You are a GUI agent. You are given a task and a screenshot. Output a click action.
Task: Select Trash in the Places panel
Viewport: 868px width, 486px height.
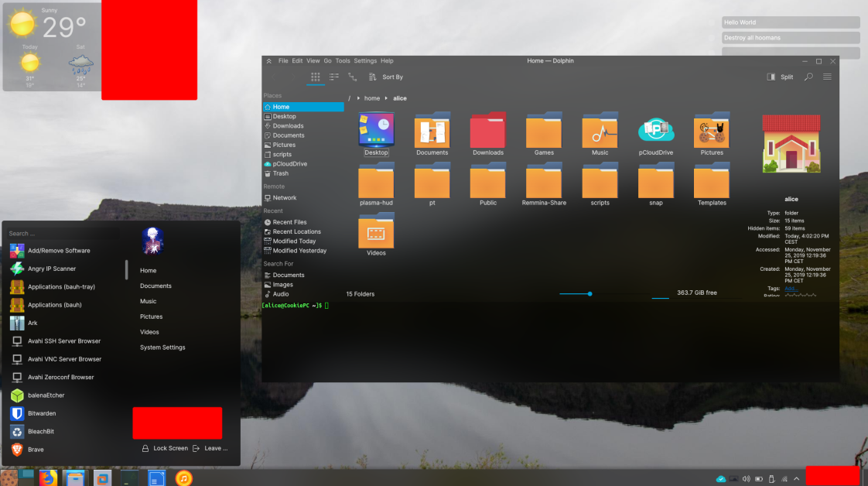tap(280, 173)
